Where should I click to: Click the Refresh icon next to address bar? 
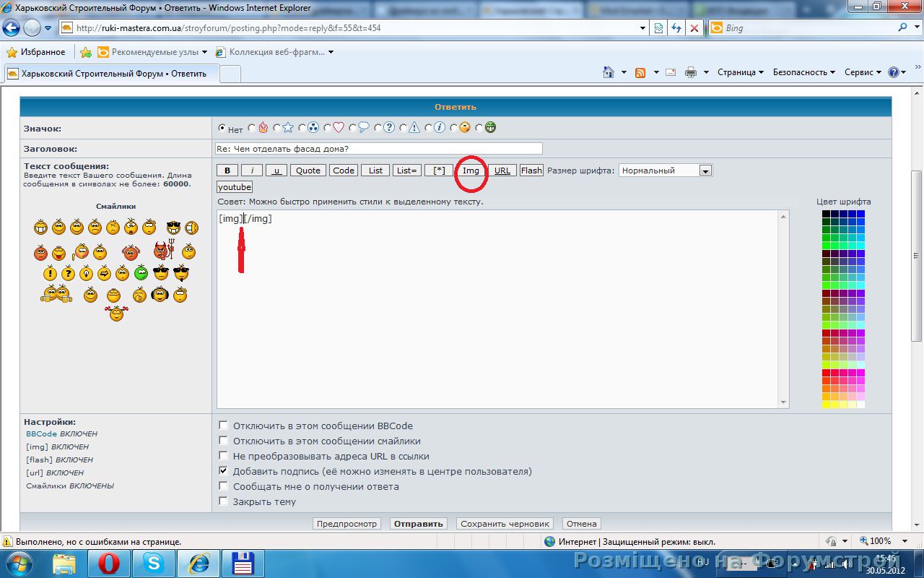[676, 28]
